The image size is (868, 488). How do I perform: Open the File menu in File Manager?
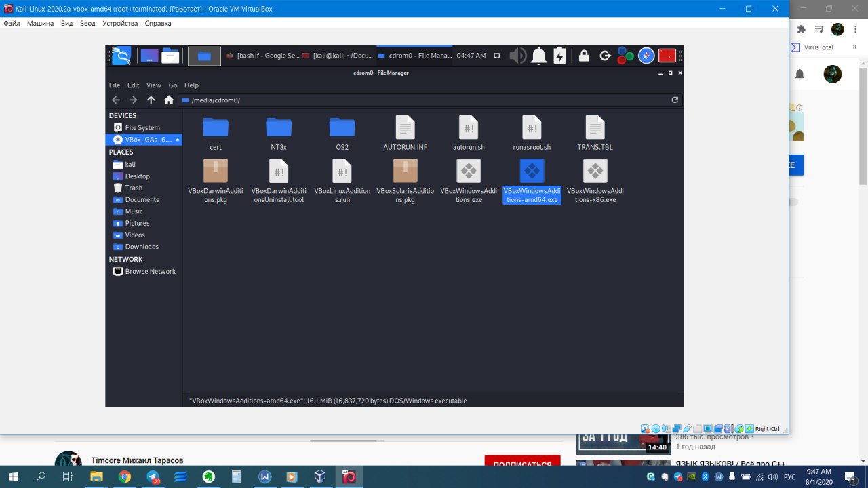click(x=115, y=85)
